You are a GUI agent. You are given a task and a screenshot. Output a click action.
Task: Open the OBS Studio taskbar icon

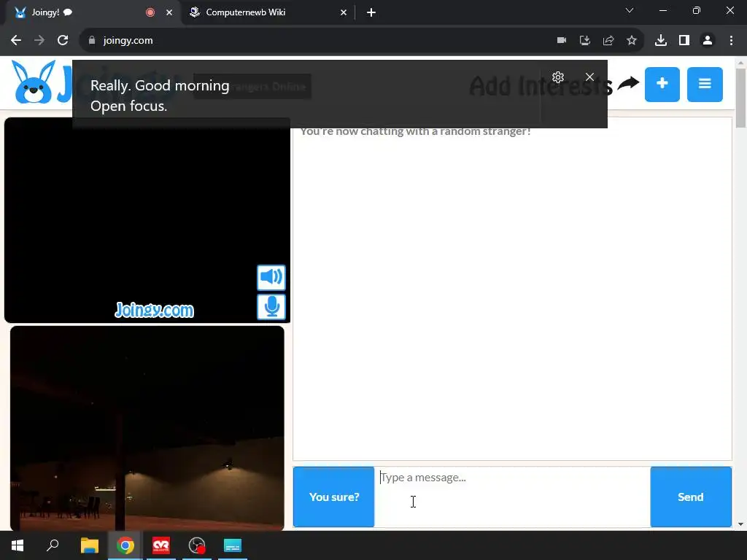coord(197,545)
